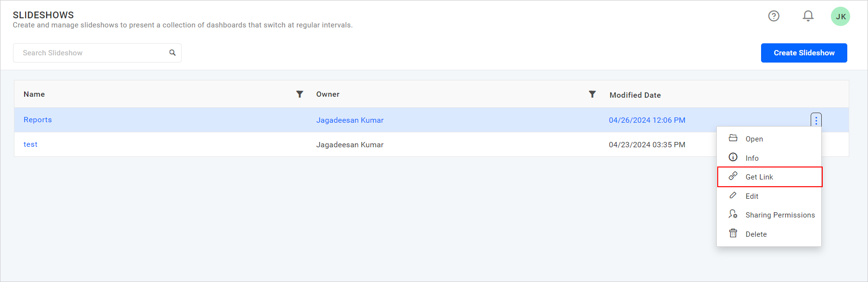The width and height of the screenshot is (868, 282).
Task: Select Edit from the context menu
Action: click(769, 196)
